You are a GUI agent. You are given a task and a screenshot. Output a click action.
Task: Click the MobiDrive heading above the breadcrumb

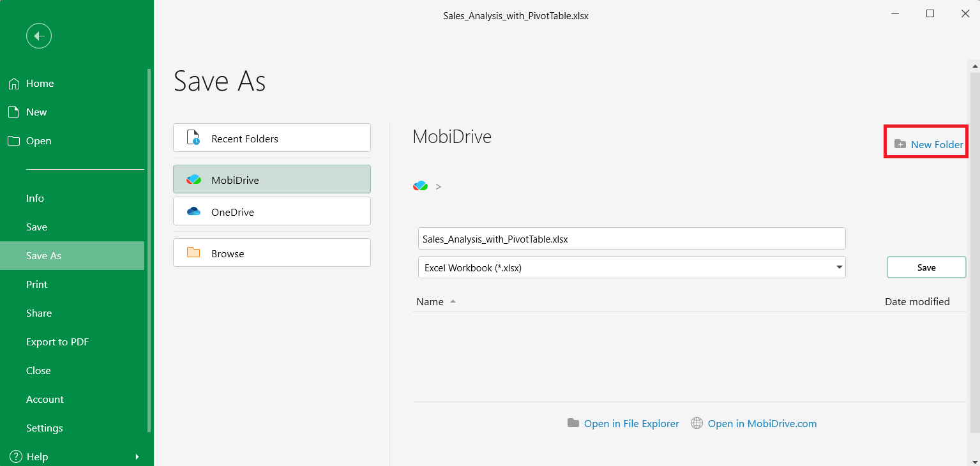[452, 137]
